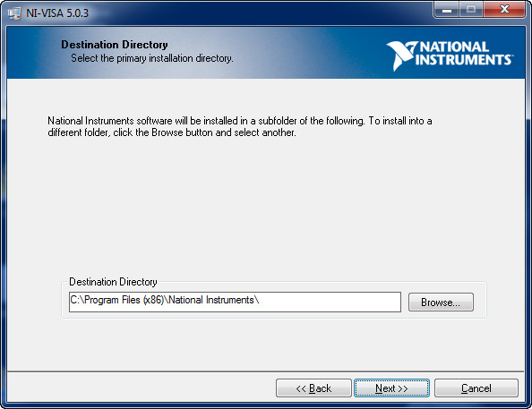
Task: Click the Next >> button
Action: [391, 388]
